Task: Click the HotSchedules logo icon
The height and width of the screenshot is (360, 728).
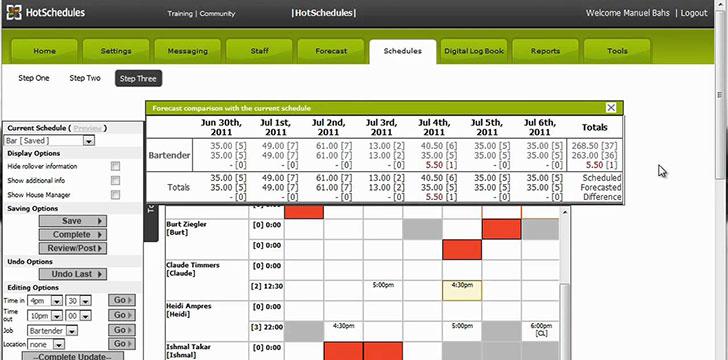Action: (13, 13)
